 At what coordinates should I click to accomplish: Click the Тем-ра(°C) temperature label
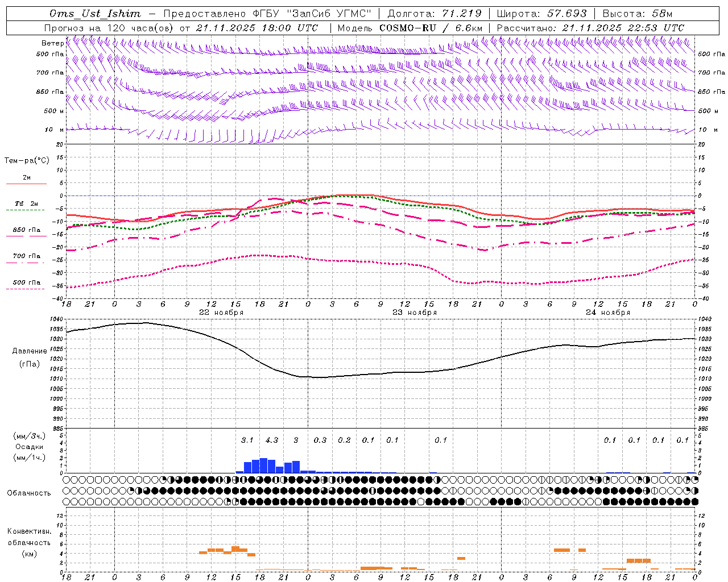27,161
